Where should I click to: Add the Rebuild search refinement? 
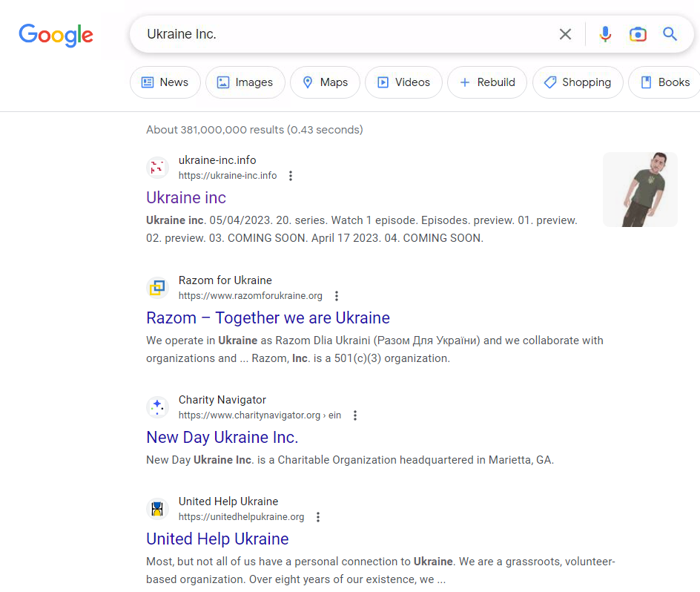point(487,82)
